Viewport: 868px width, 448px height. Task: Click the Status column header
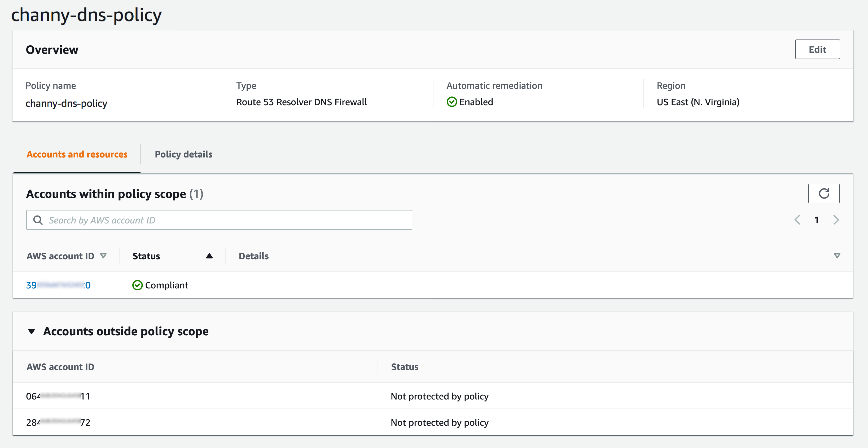tap(146, 256)
